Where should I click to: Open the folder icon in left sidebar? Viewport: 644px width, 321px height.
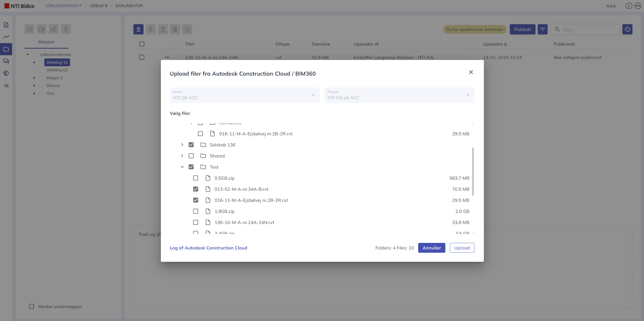pyautogui.click(x=6, y=49)
